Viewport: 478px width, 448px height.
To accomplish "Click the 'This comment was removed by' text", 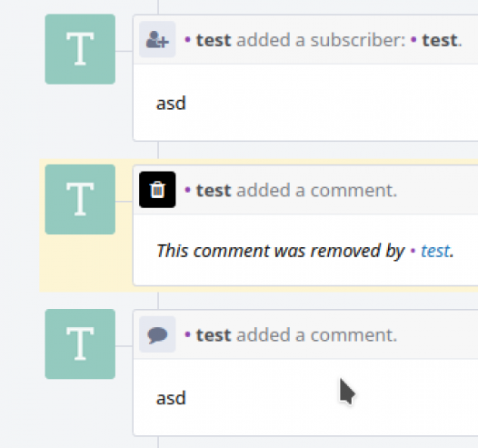I will pyautogui.click(x=281, y=251).
